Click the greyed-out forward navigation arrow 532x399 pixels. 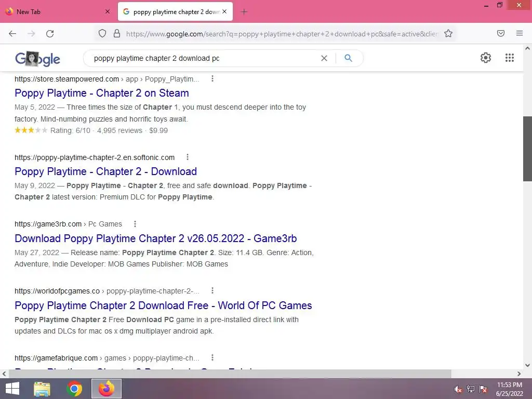tap(31, 34)
